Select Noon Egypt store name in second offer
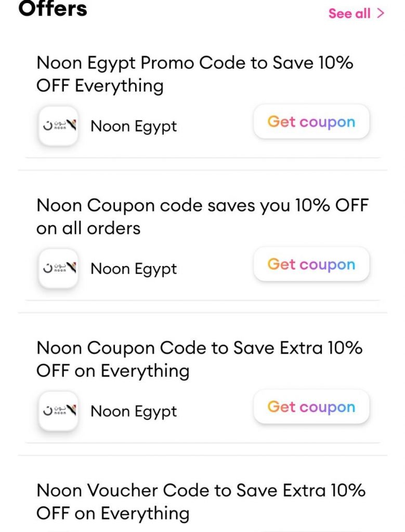This screenshot has width=405, height=532. point(134,269)
